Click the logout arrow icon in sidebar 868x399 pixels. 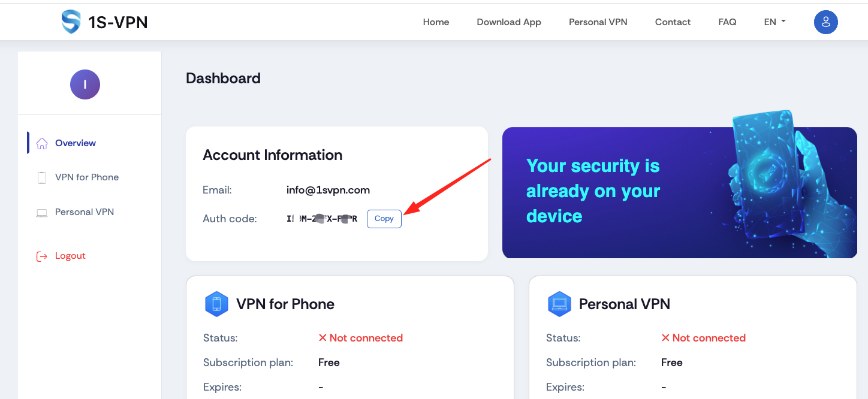pyautogui.click(x=41, y=256)
